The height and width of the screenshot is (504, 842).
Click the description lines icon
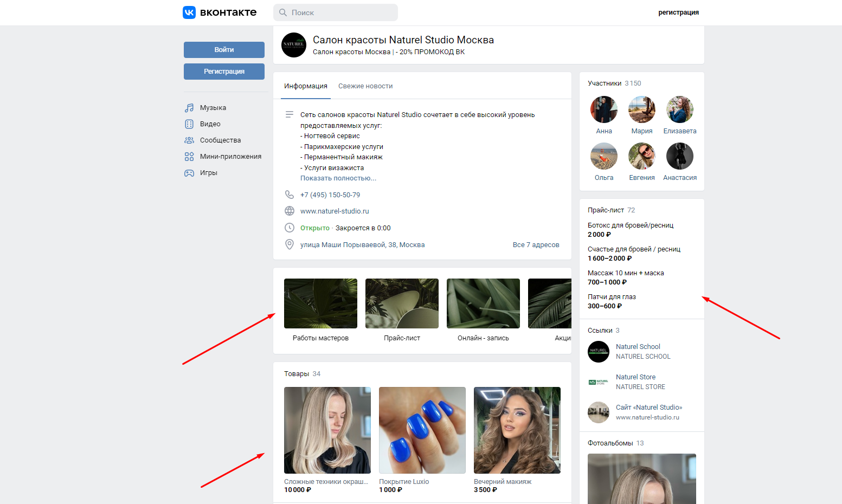point(290,114)
